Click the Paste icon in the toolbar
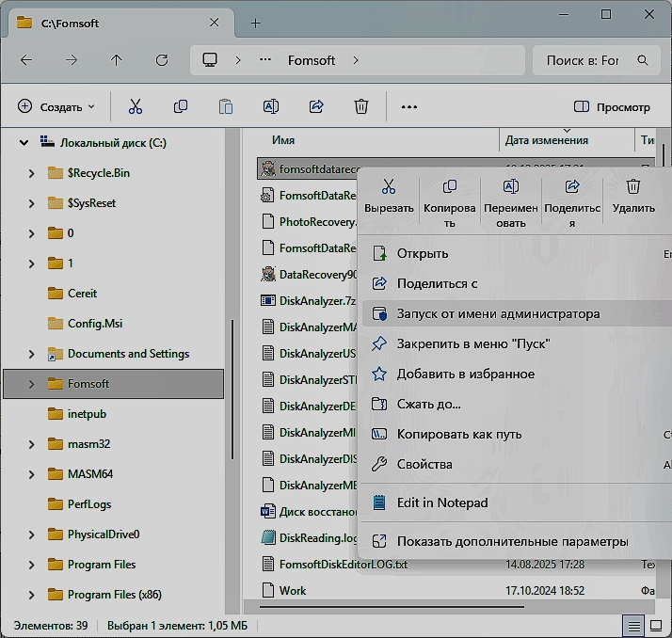Viewport: 672px width, 638px height. [226, 106]
